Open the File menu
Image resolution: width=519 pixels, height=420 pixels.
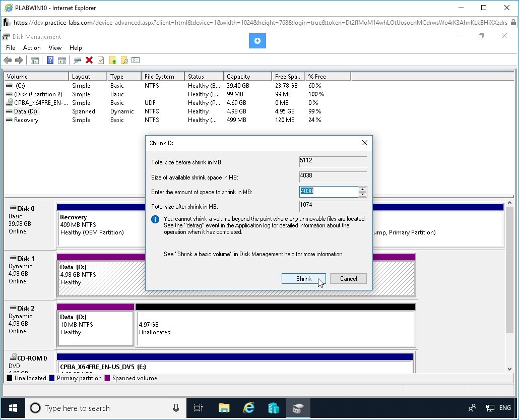[x=11, y=48]
